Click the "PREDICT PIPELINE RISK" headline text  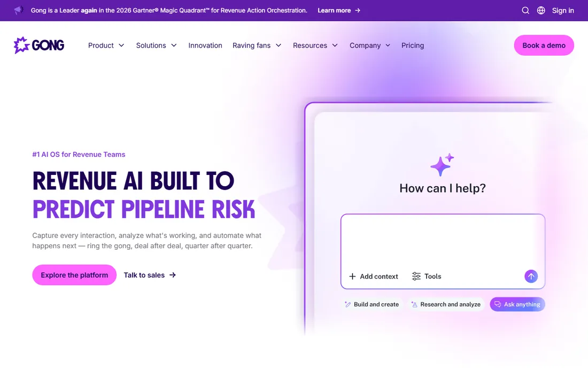pyautogui.click(x=144, y=209)
